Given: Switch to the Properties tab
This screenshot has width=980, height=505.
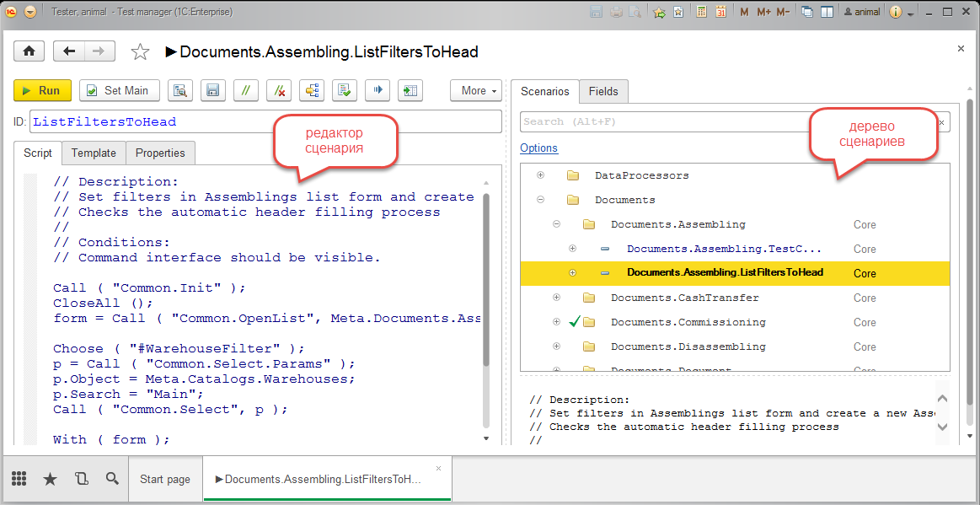Looking at the screenshot, I should pyautogui.click(x=160, y=153).
